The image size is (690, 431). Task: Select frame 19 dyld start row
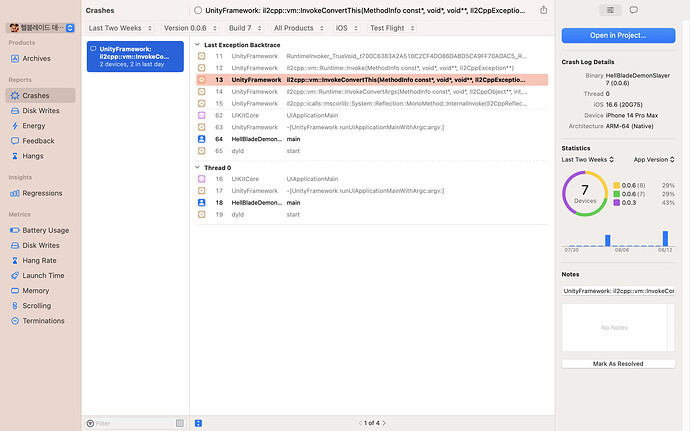click(x=372, y=214)
